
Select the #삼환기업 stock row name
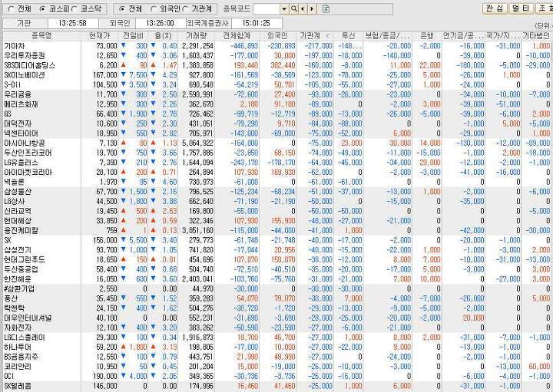(x=20, y=288)
